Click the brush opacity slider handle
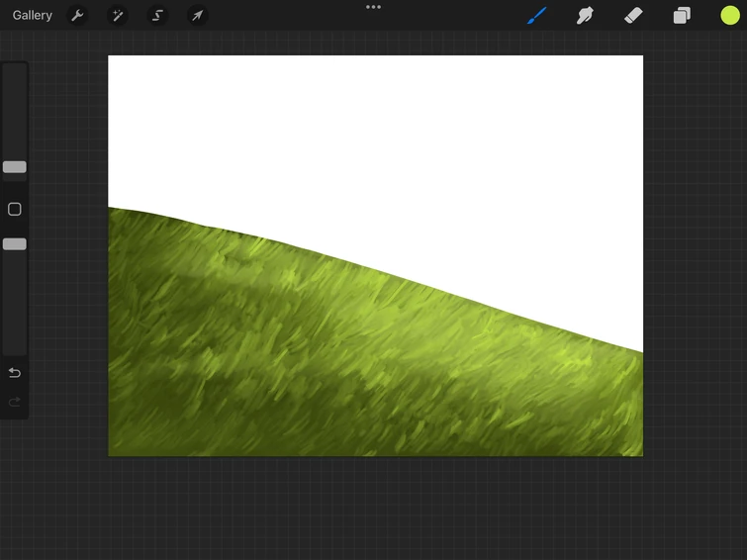The width and height of the screenshot is (747, 560). 15,244
